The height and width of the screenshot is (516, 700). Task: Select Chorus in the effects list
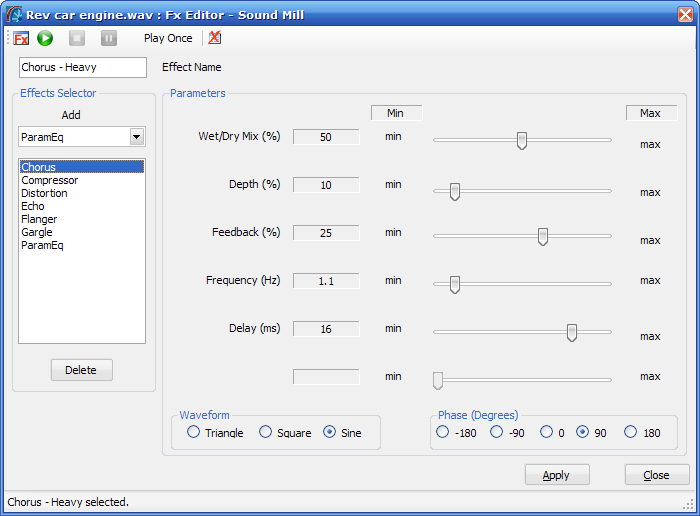(x=82, y=167)
